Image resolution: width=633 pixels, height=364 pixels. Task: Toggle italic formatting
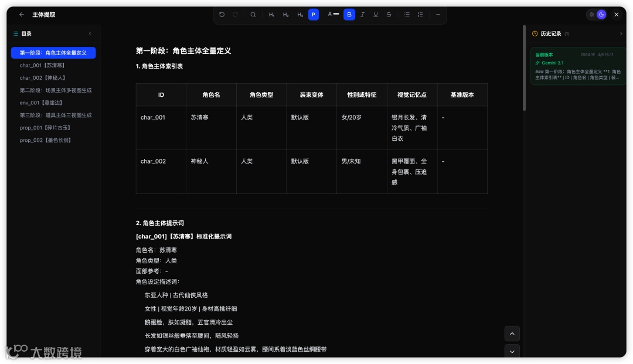click(x=363, y=15)
